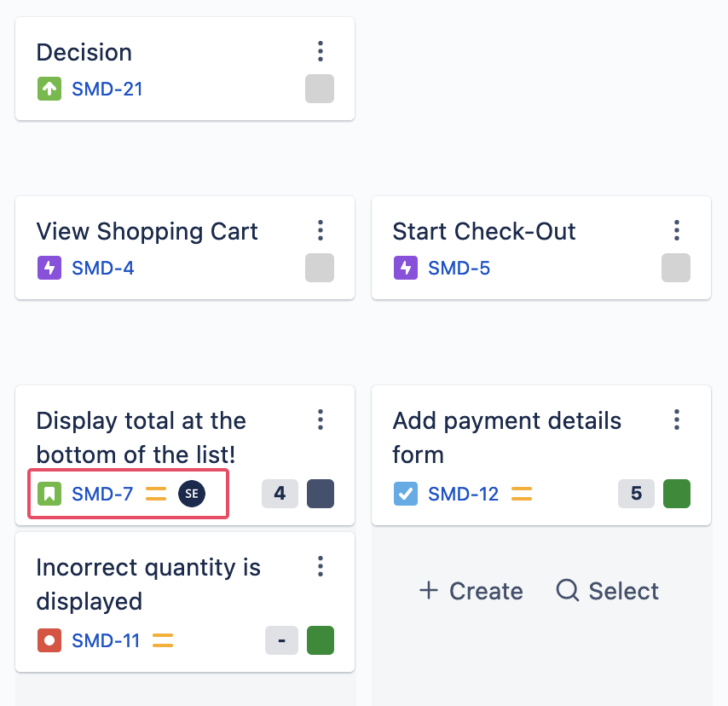The height and width of the screenshot is (706, 728).
Task: Click the dark blue status swatch on SMD-7
Action: click(x=320, y=493)
